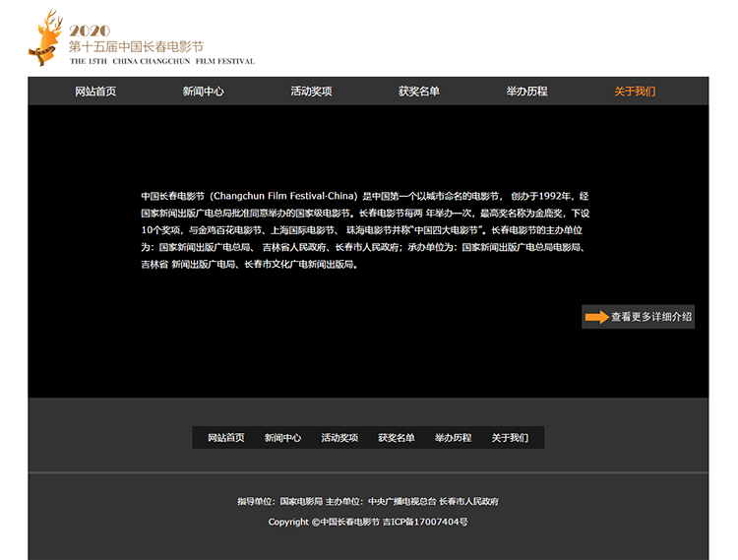The image size is (738, 560).
Task: Click the orange arrow icon beside 查看更多详细介绍
Action: 597,317
